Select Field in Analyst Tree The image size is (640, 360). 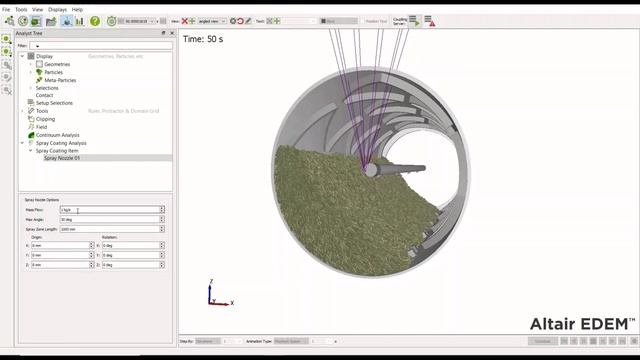(41, 127)
